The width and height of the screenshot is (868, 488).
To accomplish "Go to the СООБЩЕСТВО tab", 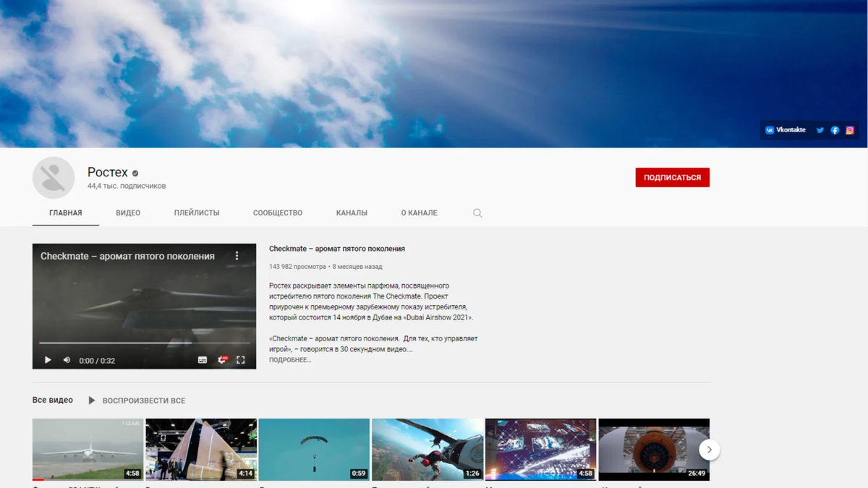I will [278, 213].
